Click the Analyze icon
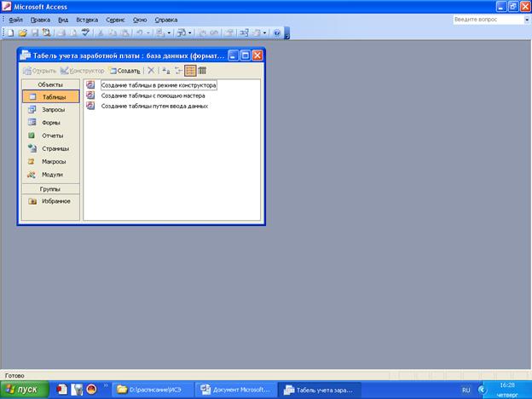Viewport: 532px width, 399px height. 182,33
